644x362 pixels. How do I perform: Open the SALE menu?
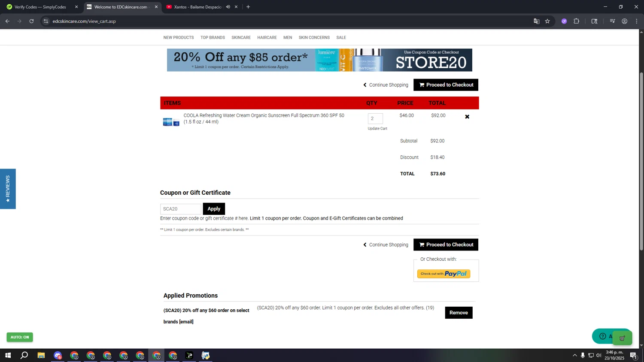click(341, 38)
